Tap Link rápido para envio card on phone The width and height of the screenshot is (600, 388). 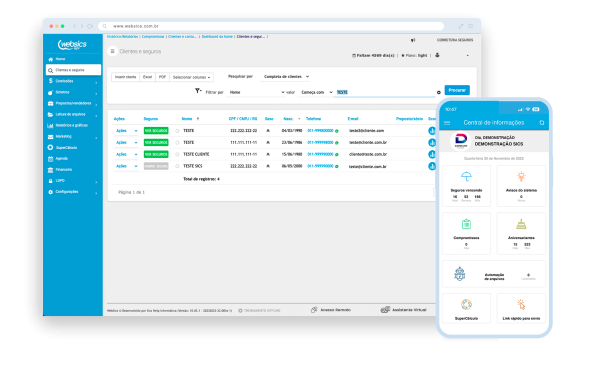pos(521,308)
